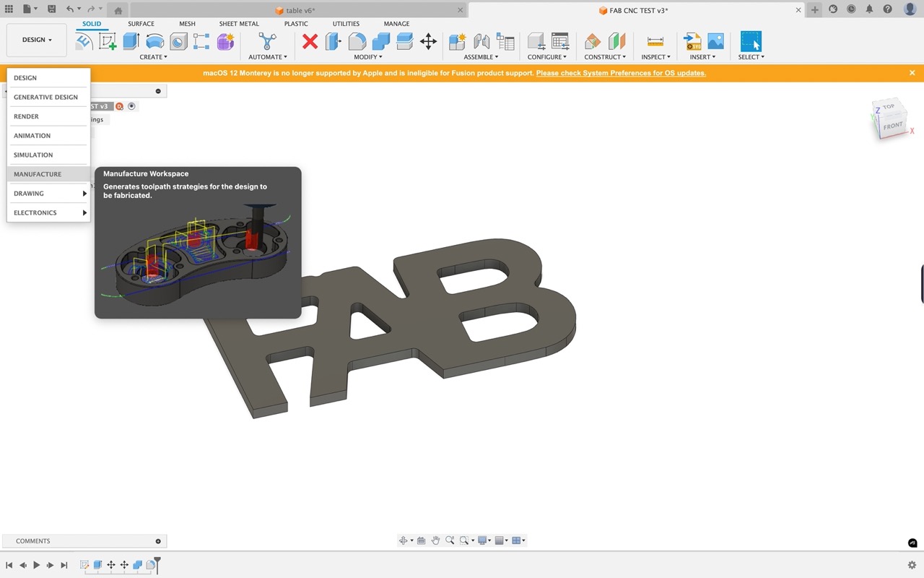The height and width of the screenshot is (578, 924).
Task: Click the Hole tool icon
Action: (178, 41)
